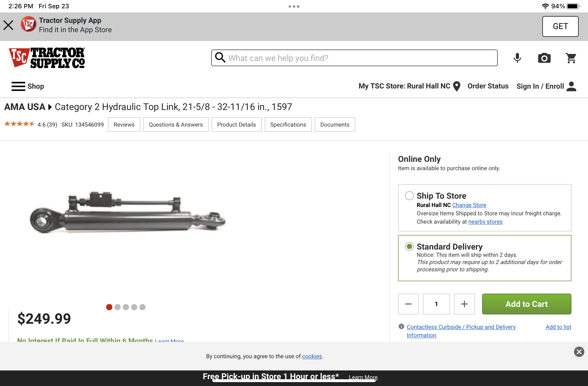Select the third image carousel dot

tap(126, 307)
